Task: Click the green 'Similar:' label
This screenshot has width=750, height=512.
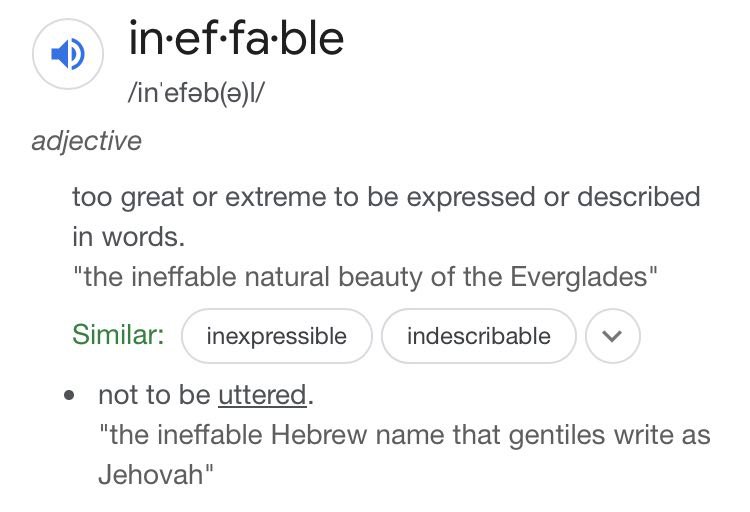Action: pyautogui.click(x=118, y=335)
